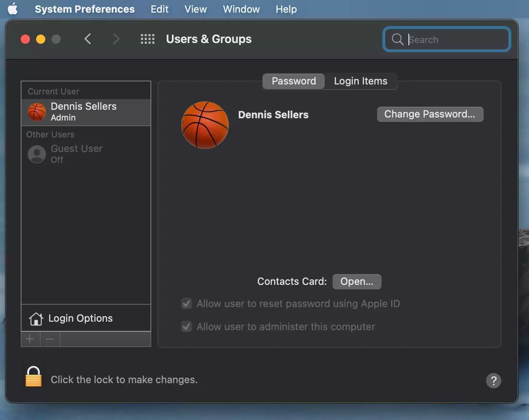This screenshot has width=529, height=420.
Task: Toggle allow user to administer computer checkbox
Action: tap(187, 327)
